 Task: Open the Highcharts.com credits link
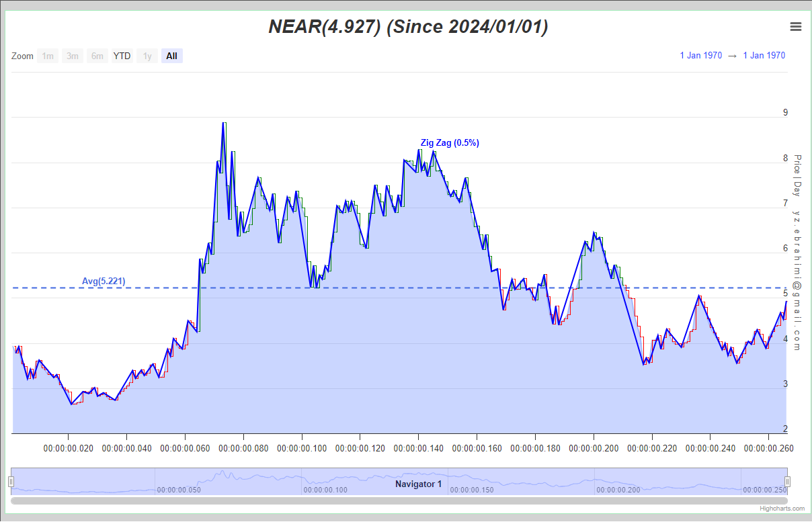click(782, 509)
